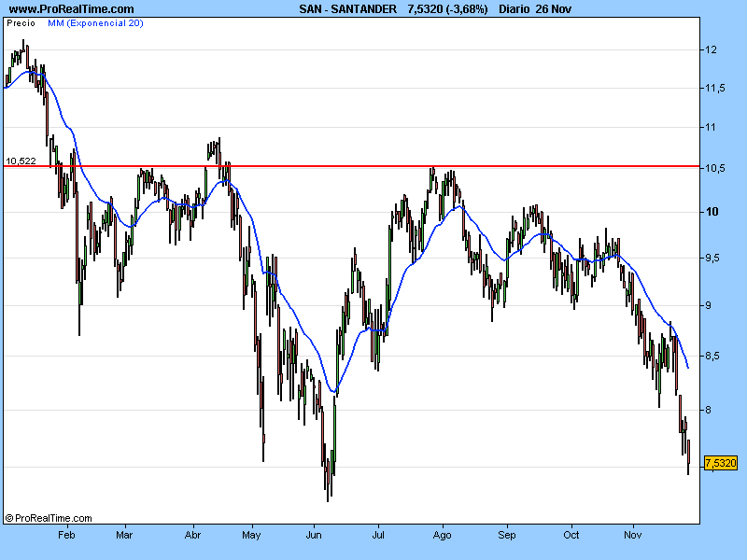The image size is (747, 560).
Task: Click the 7,5320 (-3,68%) quote in header
Action: point(447,9)
